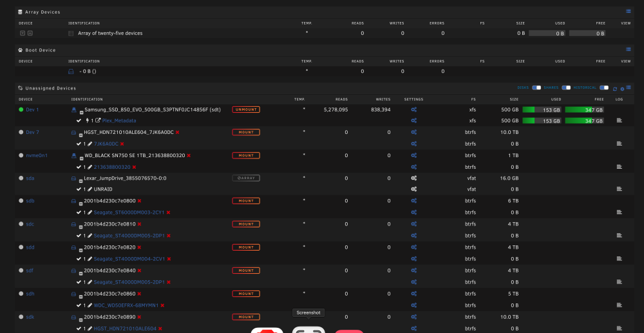Click check mark beside 213638800320 partition
Viewport: 644px width, 333px height.
coord(79,167)
